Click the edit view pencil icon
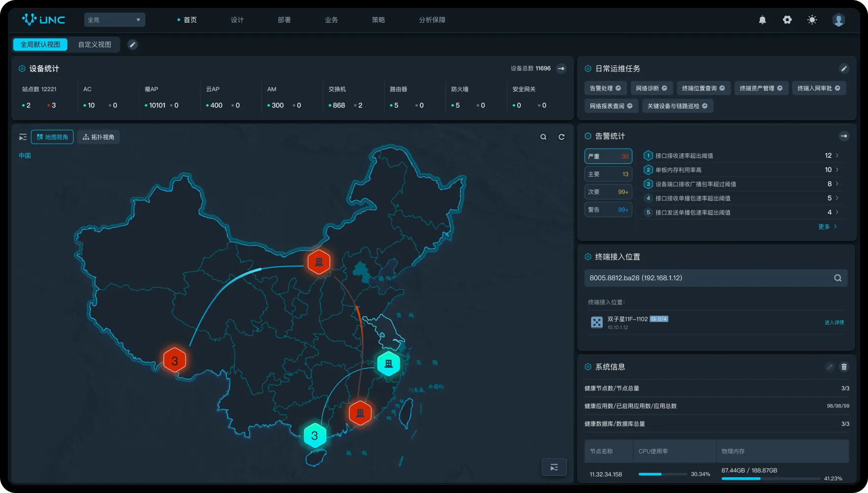868x493 pixels. (132, 45)
